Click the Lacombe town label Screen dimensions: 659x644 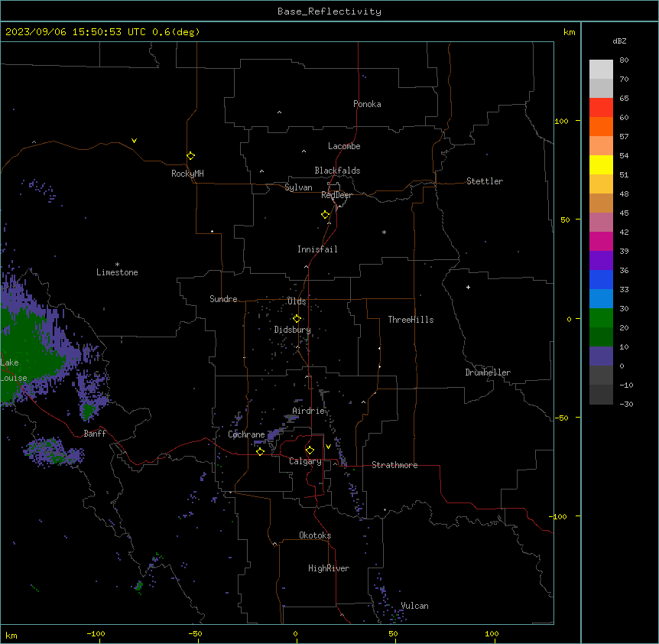click(x=344, y=146)
